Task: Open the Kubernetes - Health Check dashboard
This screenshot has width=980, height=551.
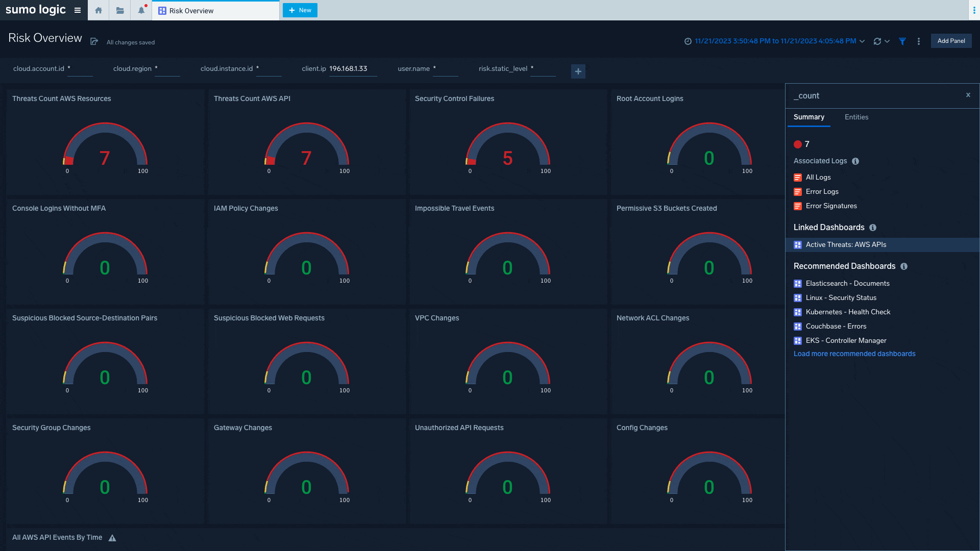Action: [848, 312]
